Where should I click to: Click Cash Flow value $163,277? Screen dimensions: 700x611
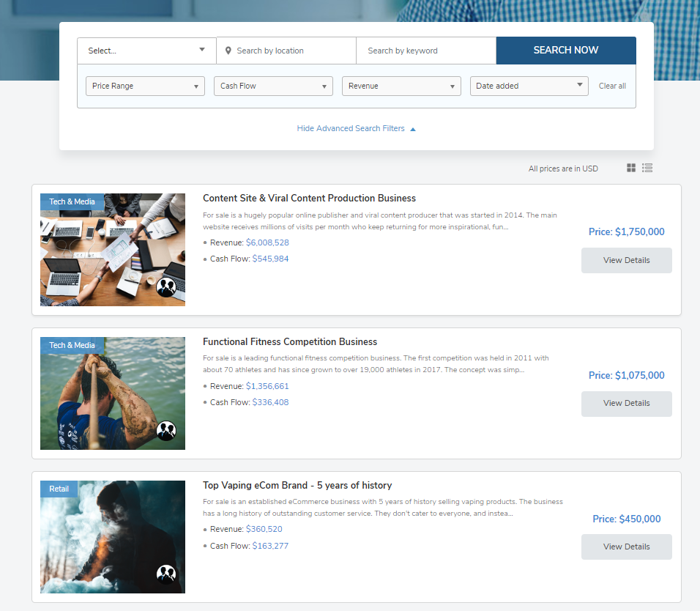click(270, 546)
